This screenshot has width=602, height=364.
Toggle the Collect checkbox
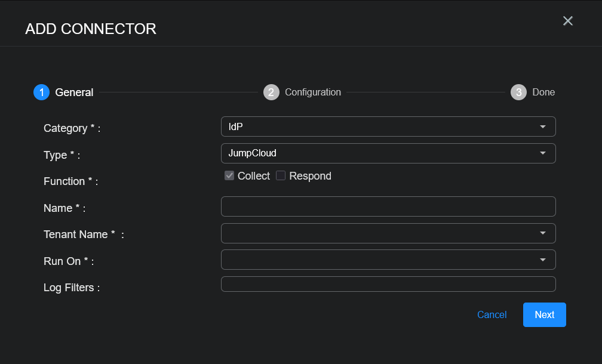[229, 175]
